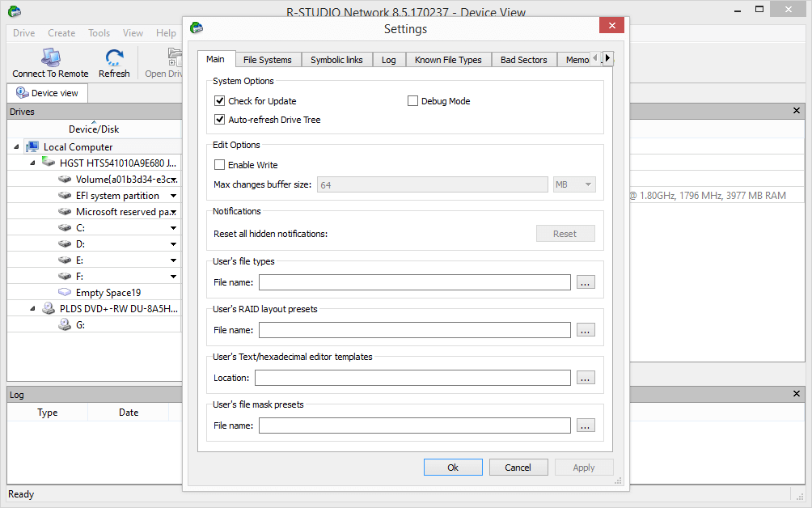Switch to the Bad Sectors tab

(x=523, y=60)
